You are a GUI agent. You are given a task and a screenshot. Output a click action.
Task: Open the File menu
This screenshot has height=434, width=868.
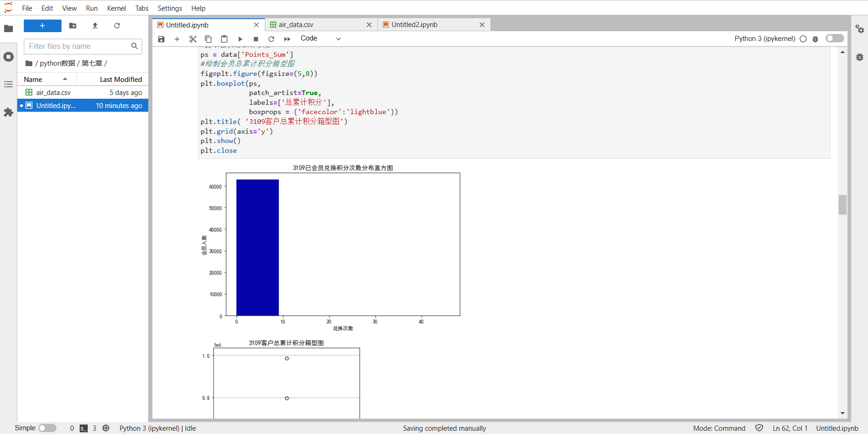[x=28, y=8]
